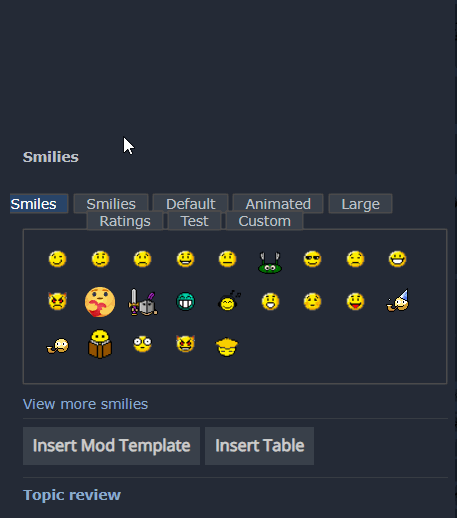Click the Insert Mod Template button
This screenshot has width=457, height=518.
111,446
